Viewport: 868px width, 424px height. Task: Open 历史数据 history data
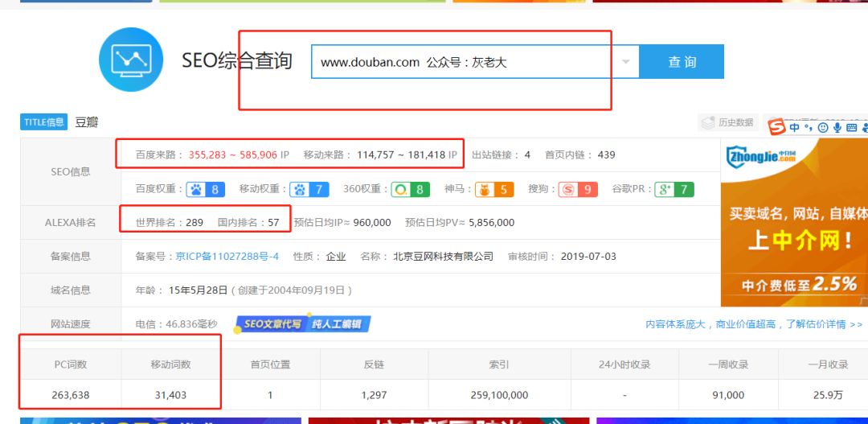tap(727, 122)
